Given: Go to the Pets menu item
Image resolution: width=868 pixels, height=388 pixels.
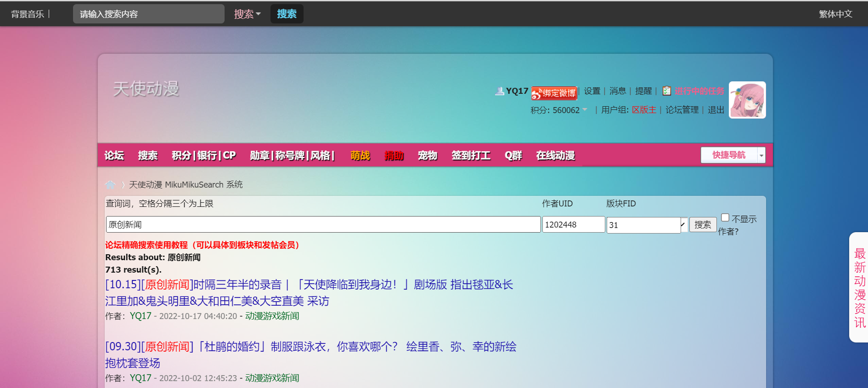Looking at the screenshot, I should [427, 155].
